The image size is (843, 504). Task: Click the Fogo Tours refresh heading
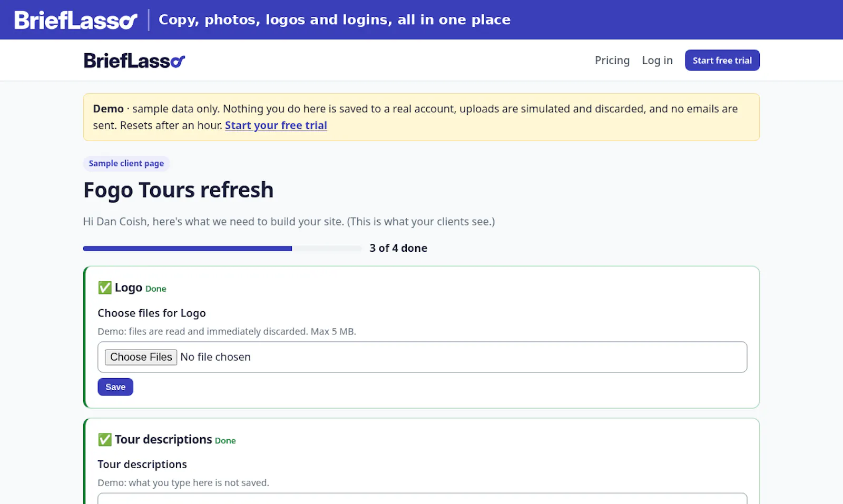tap(179, 190)
